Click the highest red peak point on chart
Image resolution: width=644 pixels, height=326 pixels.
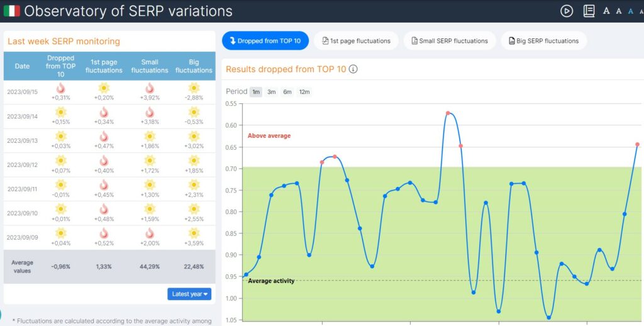[x=448, y=113]
